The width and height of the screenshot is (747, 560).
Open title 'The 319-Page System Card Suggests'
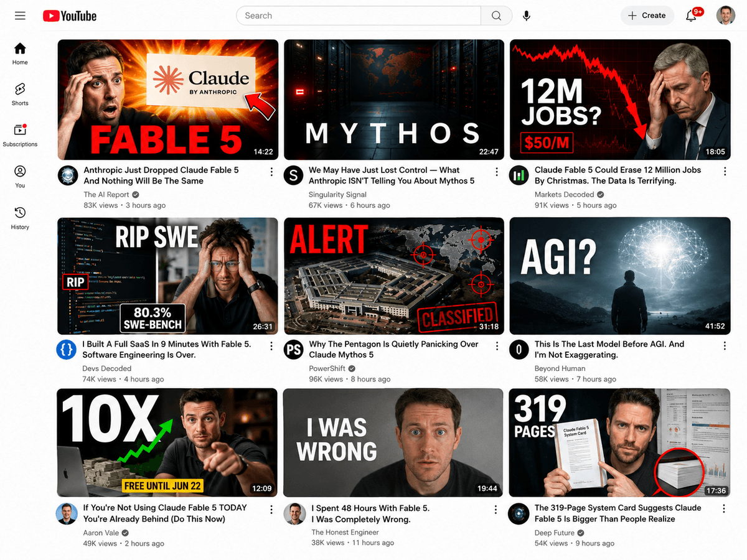point(618,513)
